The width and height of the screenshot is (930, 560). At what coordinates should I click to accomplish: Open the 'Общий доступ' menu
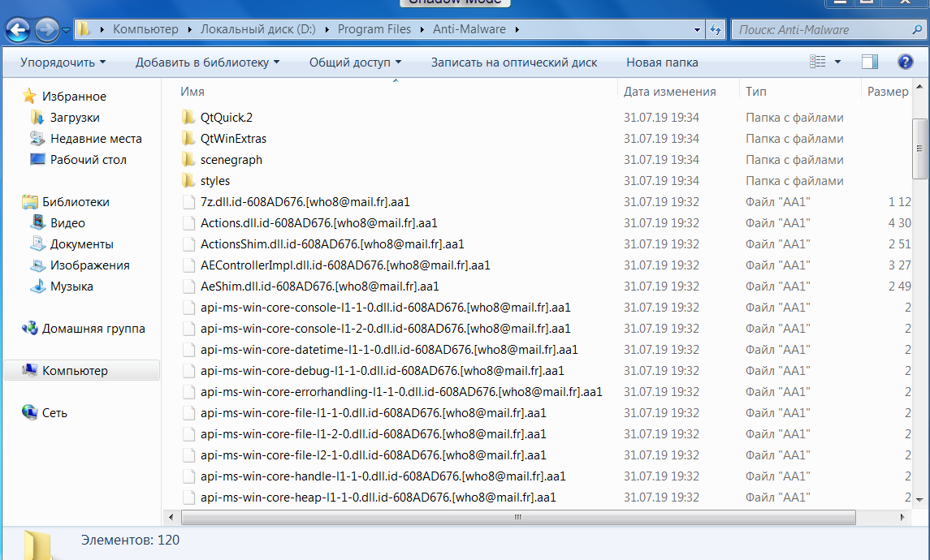click(355, 62)
